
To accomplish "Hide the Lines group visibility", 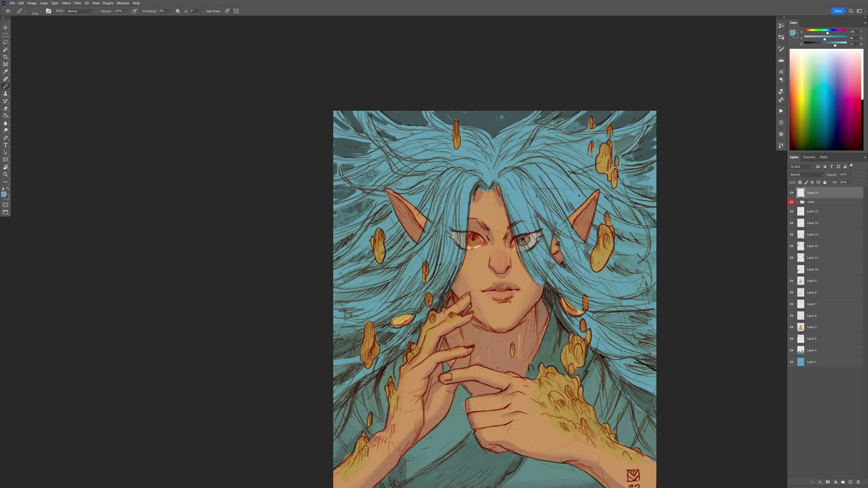I will click(x=792, y=202).
